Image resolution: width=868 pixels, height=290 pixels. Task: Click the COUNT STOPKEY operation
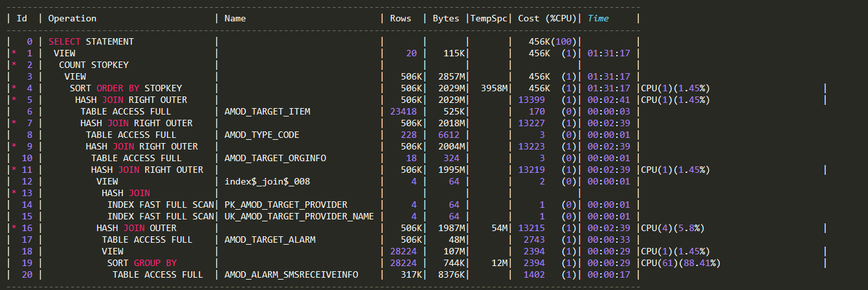93,65
